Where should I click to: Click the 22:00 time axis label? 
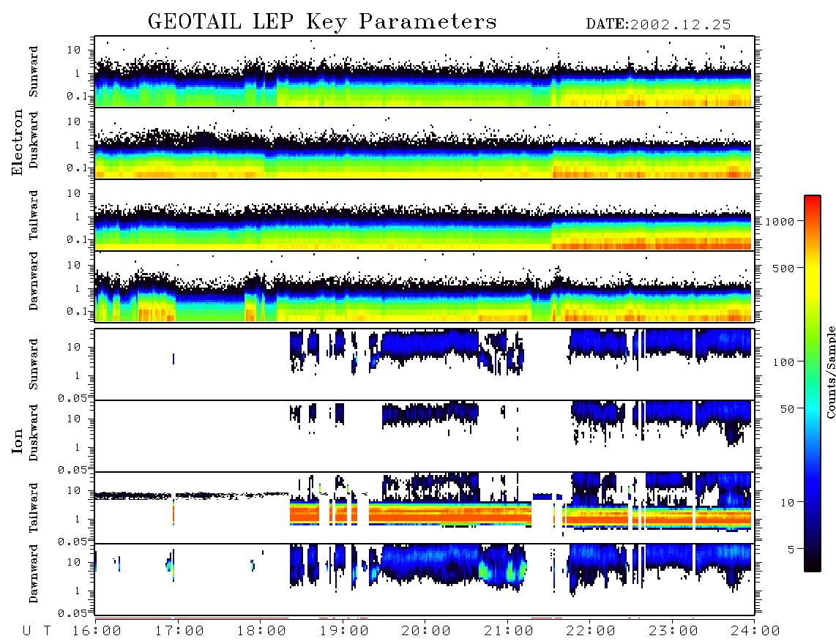[591, 631]
